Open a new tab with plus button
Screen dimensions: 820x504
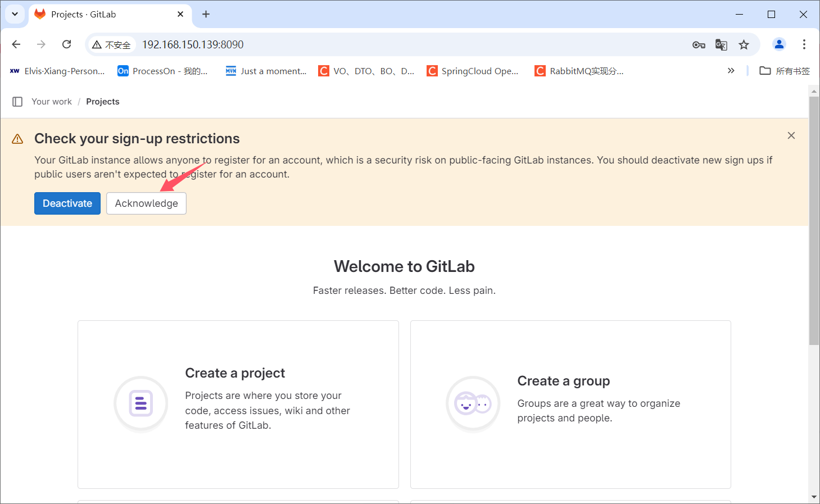[x=206, y=14]
